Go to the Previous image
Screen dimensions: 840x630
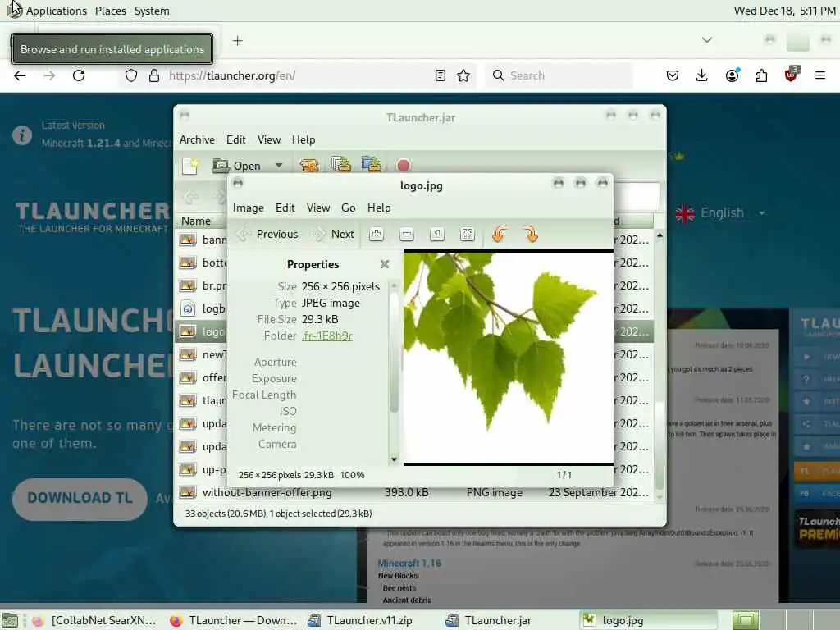[x=267, y=234]
